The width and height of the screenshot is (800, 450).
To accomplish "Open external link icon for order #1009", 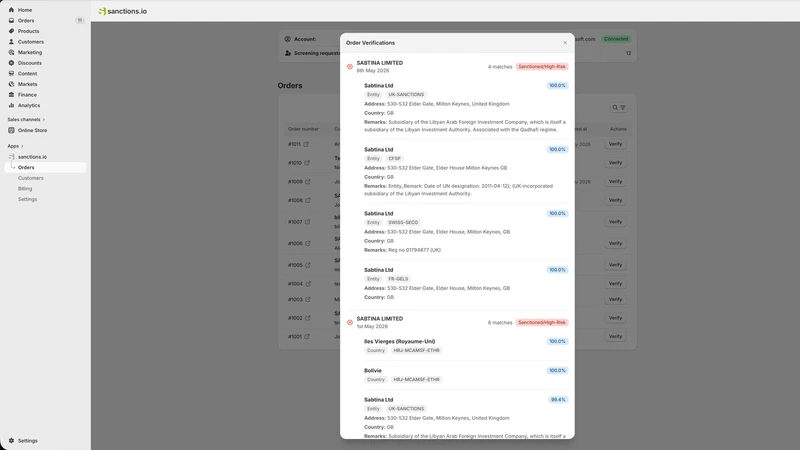I will coord(308,182).
